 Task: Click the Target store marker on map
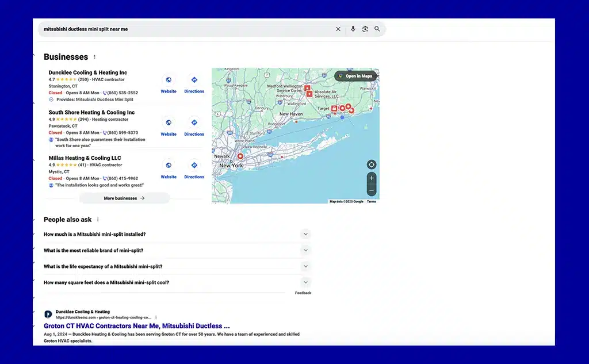334,108
